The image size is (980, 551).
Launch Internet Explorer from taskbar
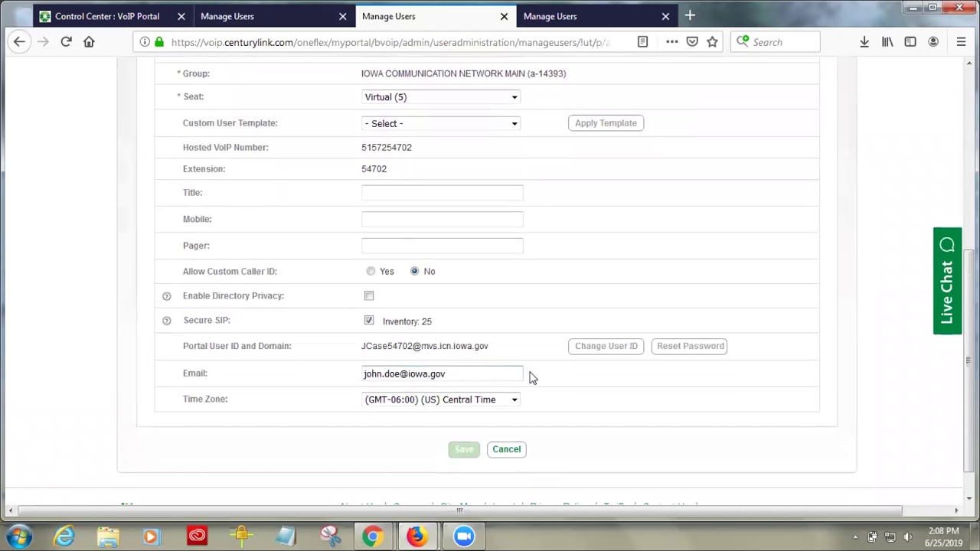[64, 536]
